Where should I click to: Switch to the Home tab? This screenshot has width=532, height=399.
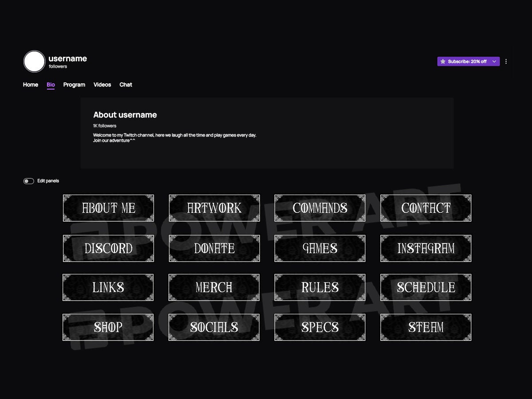tap(30, 85)
